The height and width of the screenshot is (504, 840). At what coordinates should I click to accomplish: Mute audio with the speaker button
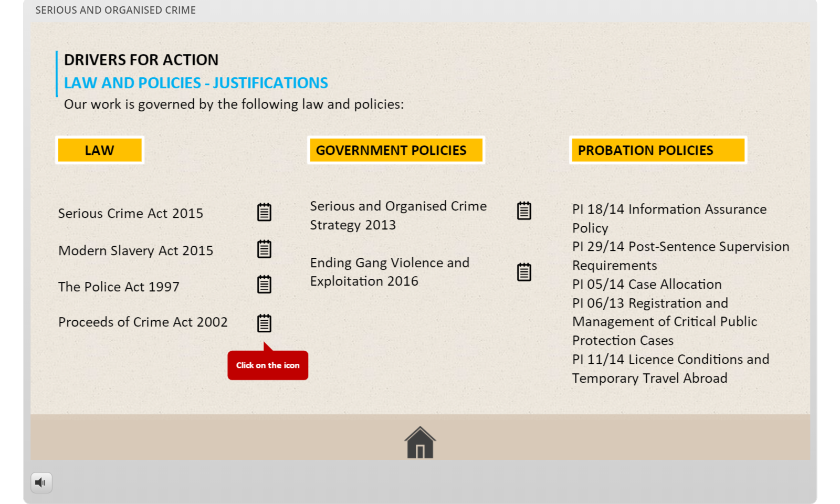pos(41,482)
